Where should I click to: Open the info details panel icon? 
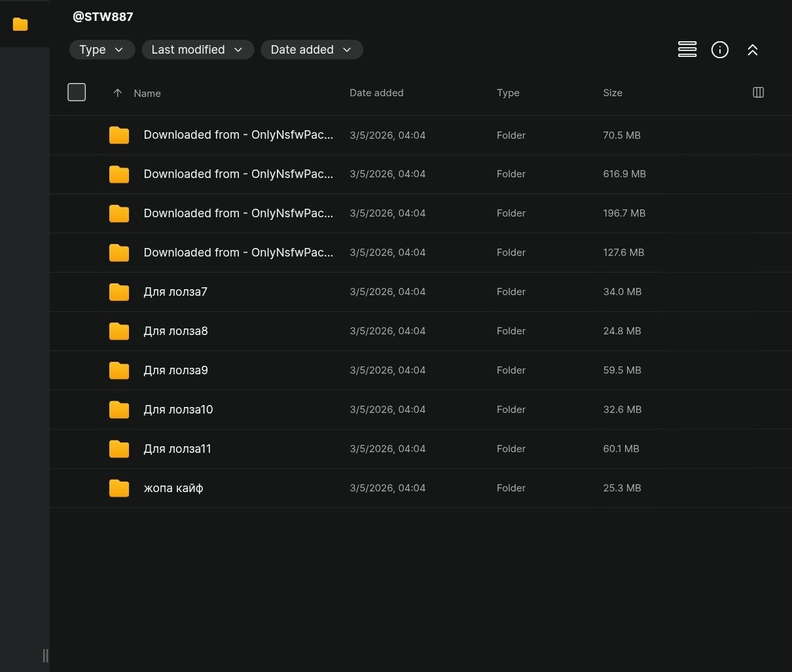pyautogui.click(x=719, y=50)
